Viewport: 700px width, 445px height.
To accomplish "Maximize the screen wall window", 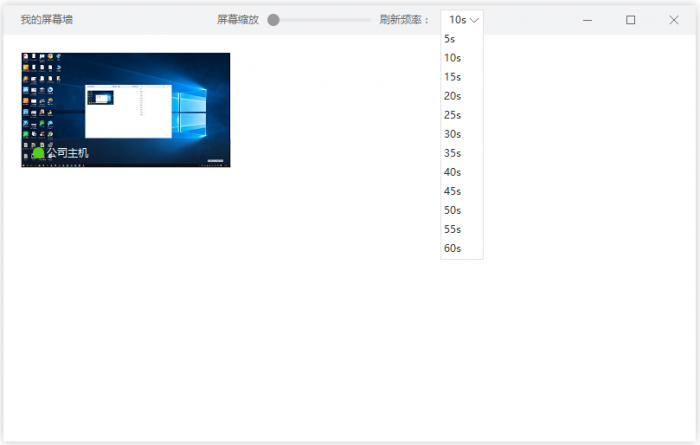I will click(x=630, y=20).
